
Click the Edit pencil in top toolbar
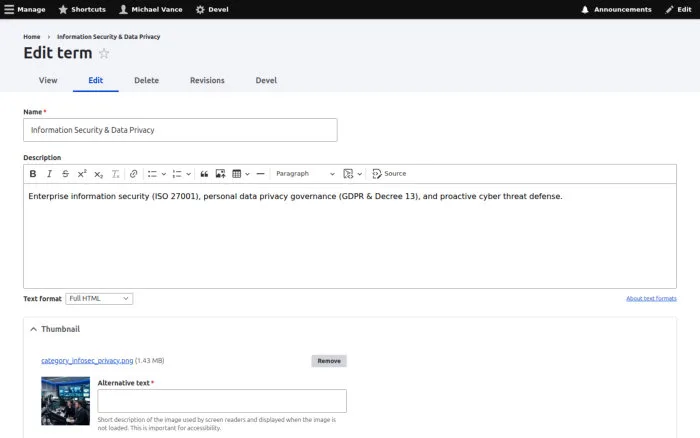click(678, 9)
